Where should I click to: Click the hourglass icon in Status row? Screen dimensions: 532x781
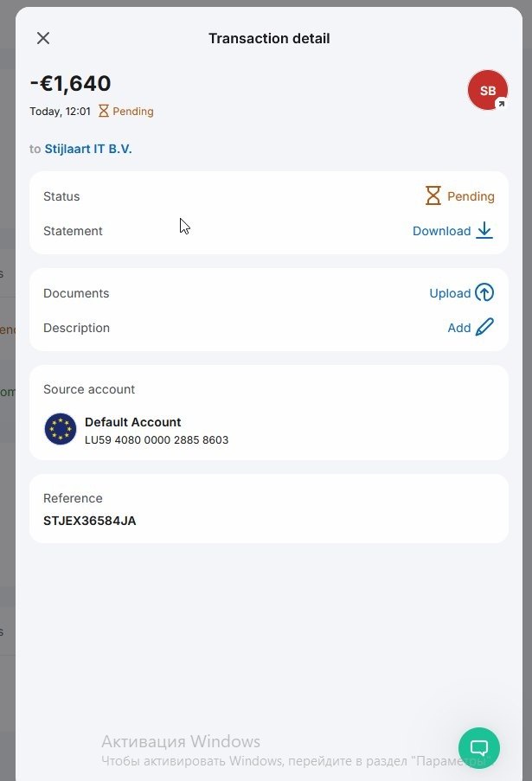point(433,196)
